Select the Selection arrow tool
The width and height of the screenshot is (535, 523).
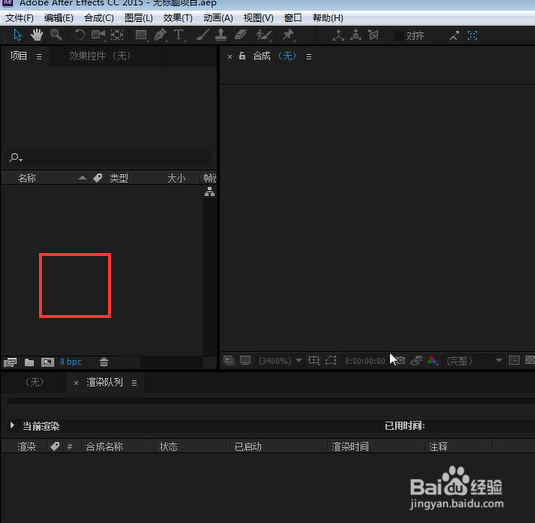point(17,35)
